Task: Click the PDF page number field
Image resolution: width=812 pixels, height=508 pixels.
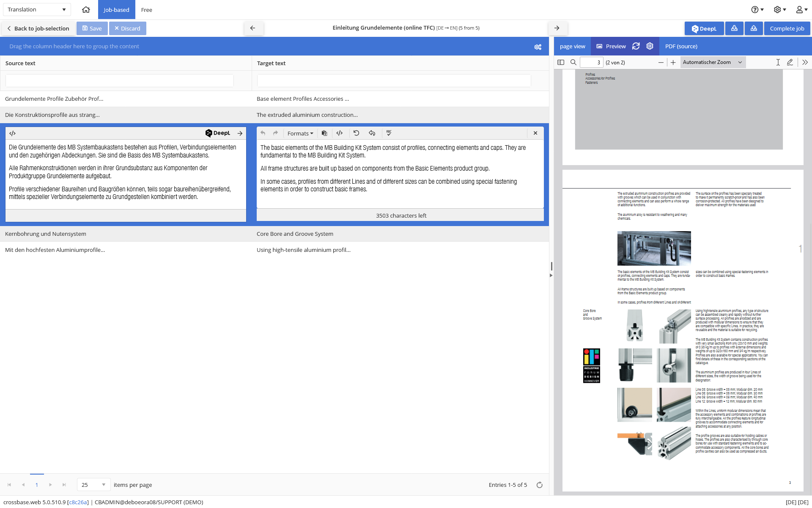Action: click(591, 62)
